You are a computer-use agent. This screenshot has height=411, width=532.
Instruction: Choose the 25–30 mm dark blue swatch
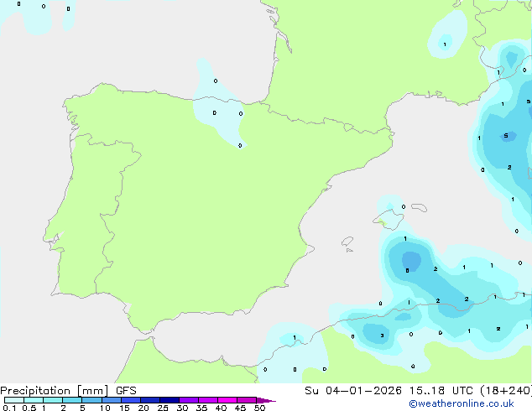coord(170,400)
